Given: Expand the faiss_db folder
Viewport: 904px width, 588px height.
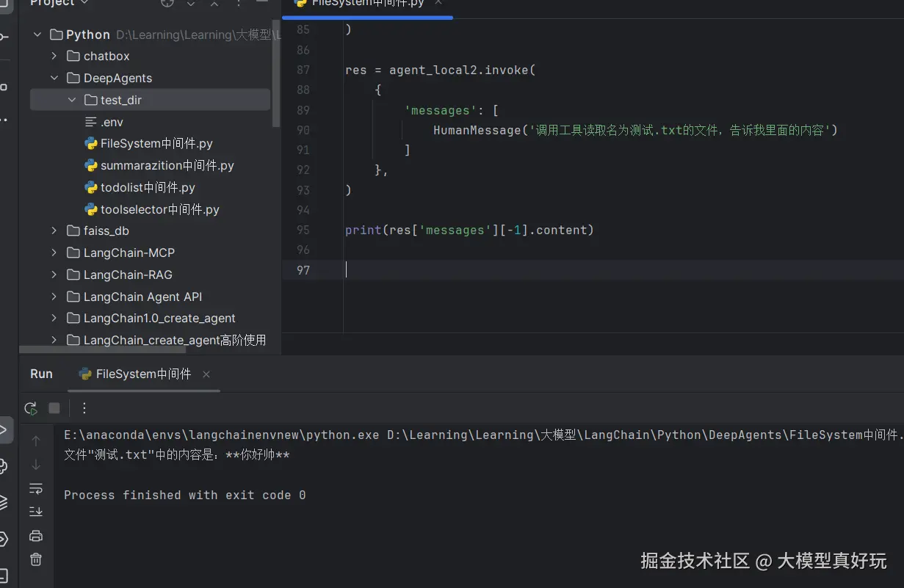Looking at the screenshot, I should pyautogui.click(x=54, y=231).
